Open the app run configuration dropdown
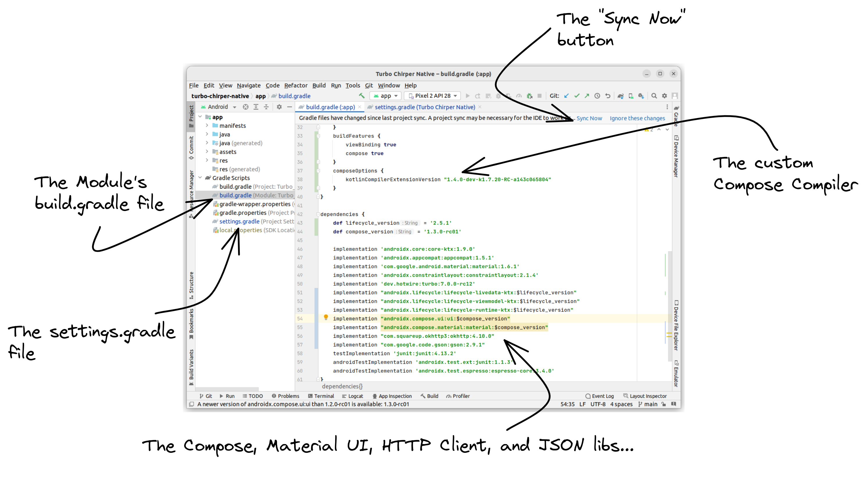This screenshot has height=488, width=868. (385, 96)
